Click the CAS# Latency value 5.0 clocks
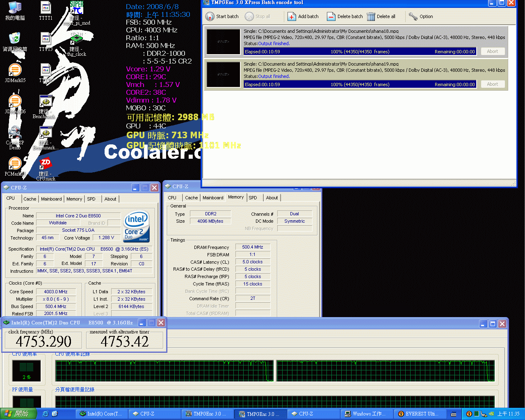525x420 pixels. (x=253, y=262)
